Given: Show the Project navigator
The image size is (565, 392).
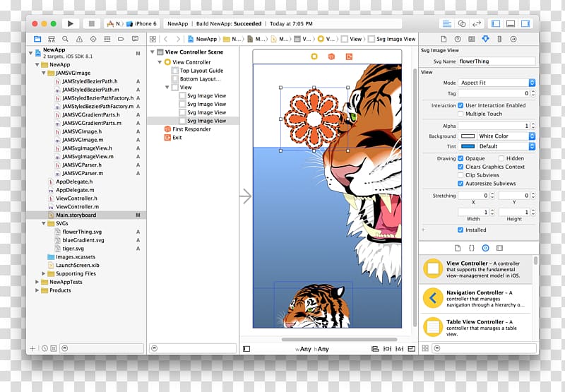Looking at the screenshot, I should coord(37,39).
